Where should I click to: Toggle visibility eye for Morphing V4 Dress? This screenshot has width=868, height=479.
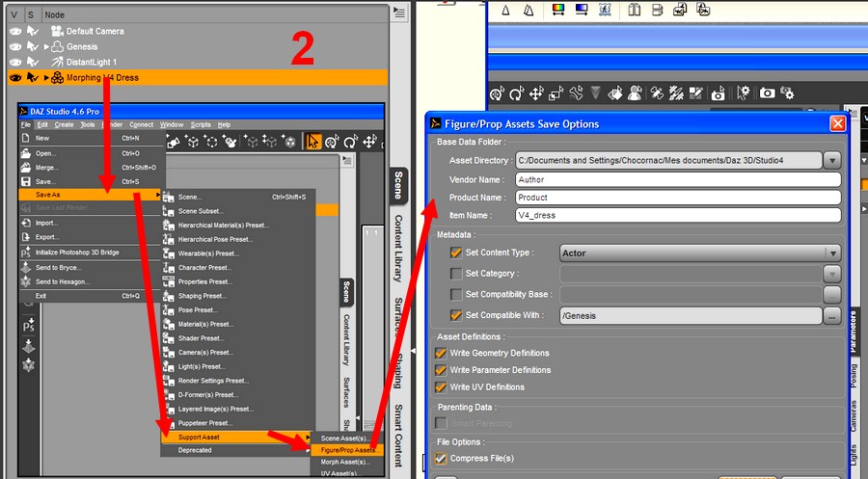click(15, 77)
